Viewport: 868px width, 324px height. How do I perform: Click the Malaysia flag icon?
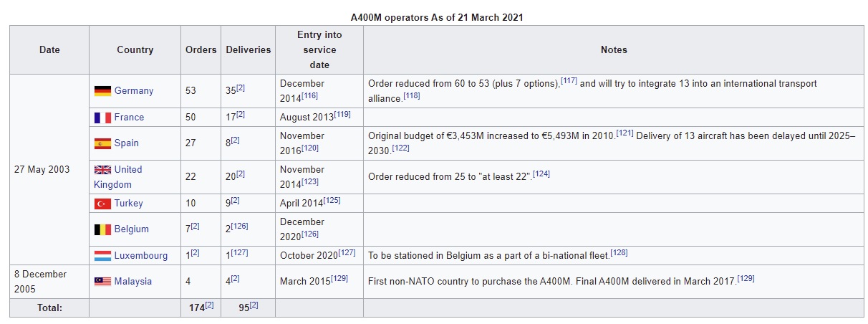(x=102, y=282)
